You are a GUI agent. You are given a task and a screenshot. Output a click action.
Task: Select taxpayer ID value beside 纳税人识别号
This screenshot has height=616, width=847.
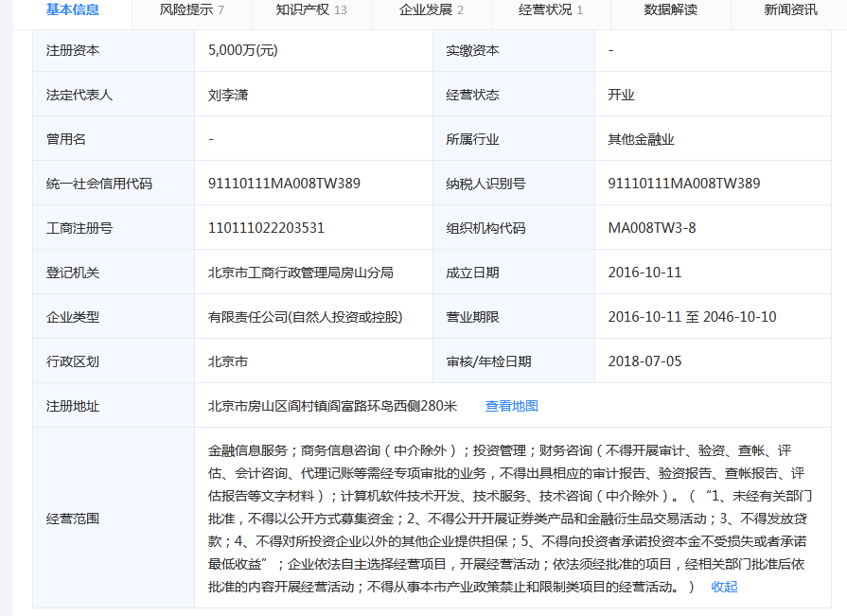point(684,184)
